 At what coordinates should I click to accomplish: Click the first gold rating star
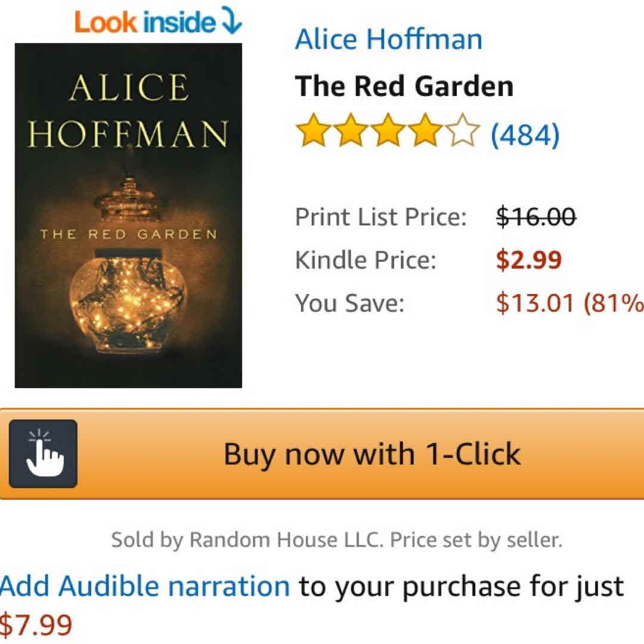point(311,133)
